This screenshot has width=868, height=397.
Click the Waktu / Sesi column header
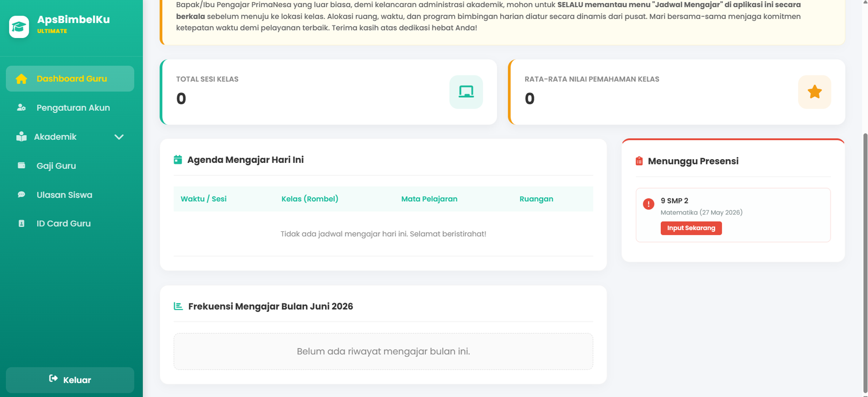tap(203, 199)
